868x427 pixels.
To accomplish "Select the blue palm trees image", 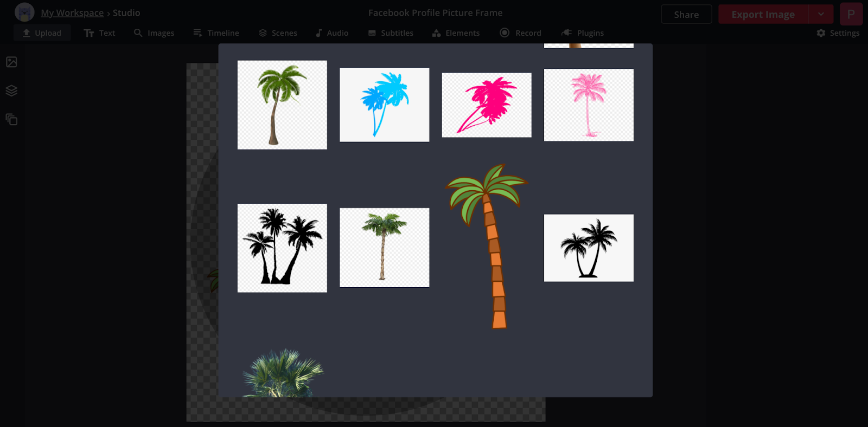I will click(x=384, y=105).
